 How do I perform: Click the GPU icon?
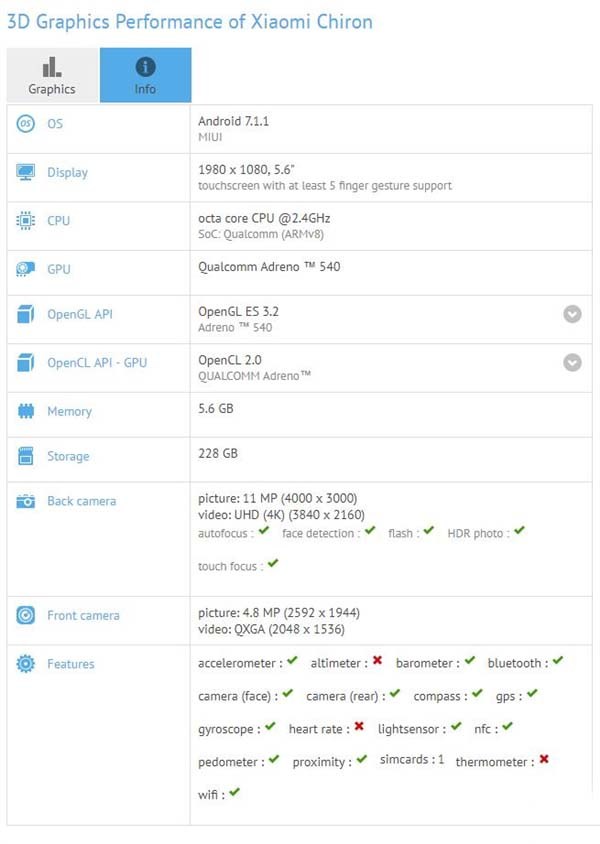click(x=25, y=269)
